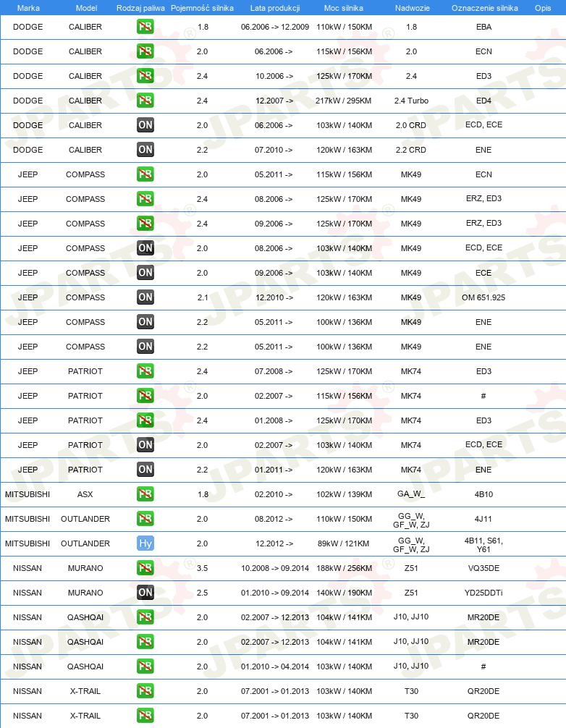The width and height of the screenshot is (566, 728).
Task: Select the 188kW / 256KM power cell
Action: coord(344,568)
